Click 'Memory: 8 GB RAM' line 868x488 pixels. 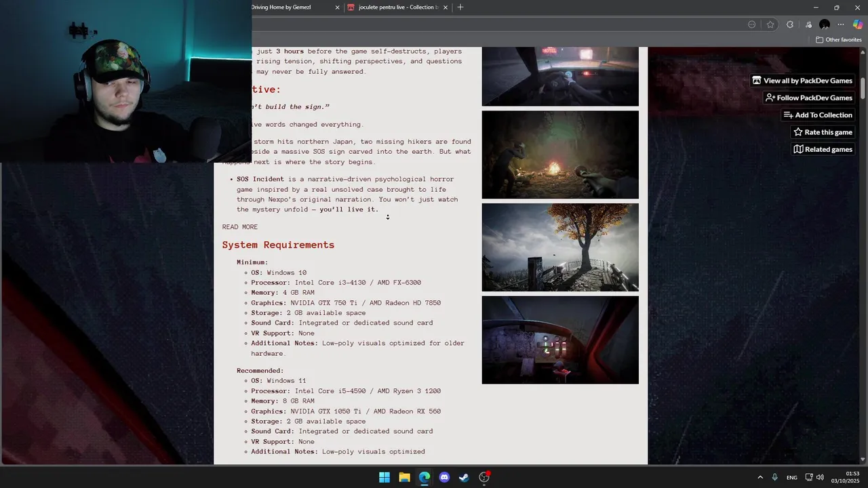pos(283,401)
